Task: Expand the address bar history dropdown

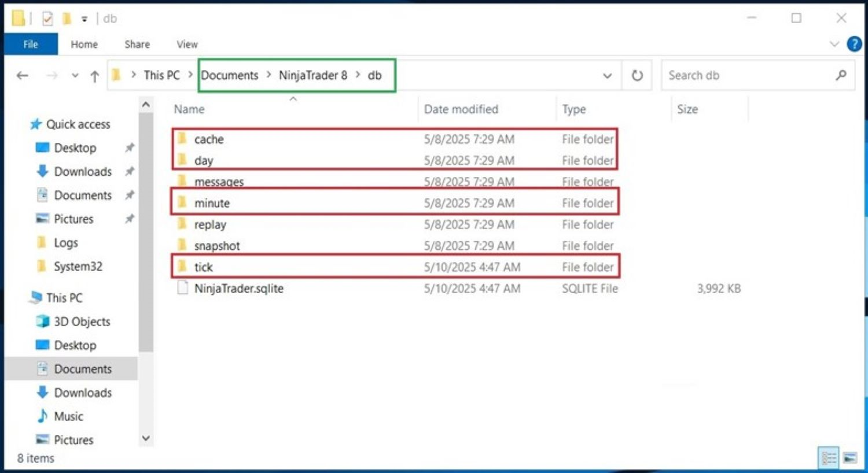Action: [x=607, y=76]
